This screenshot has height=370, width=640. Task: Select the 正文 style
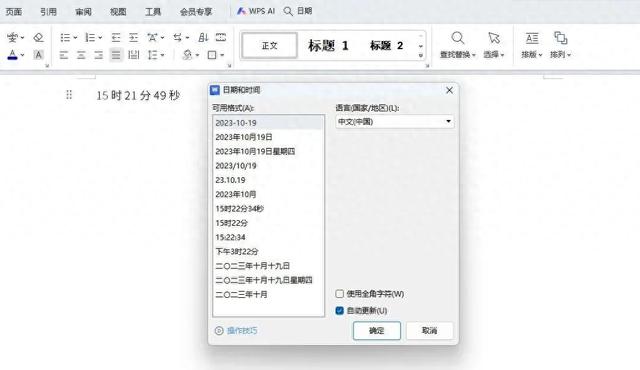tap(269, 46)
